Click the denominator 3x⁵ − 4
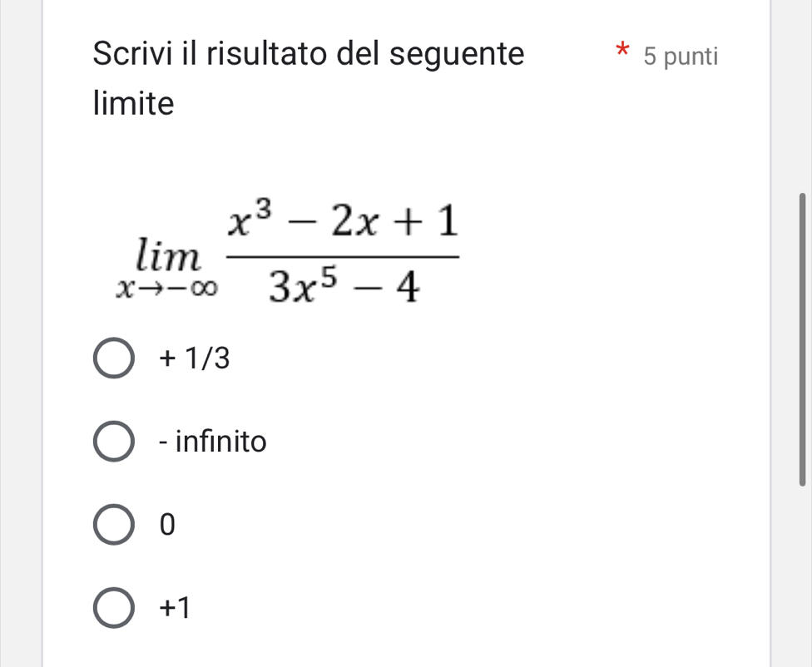 click(345, 287)
